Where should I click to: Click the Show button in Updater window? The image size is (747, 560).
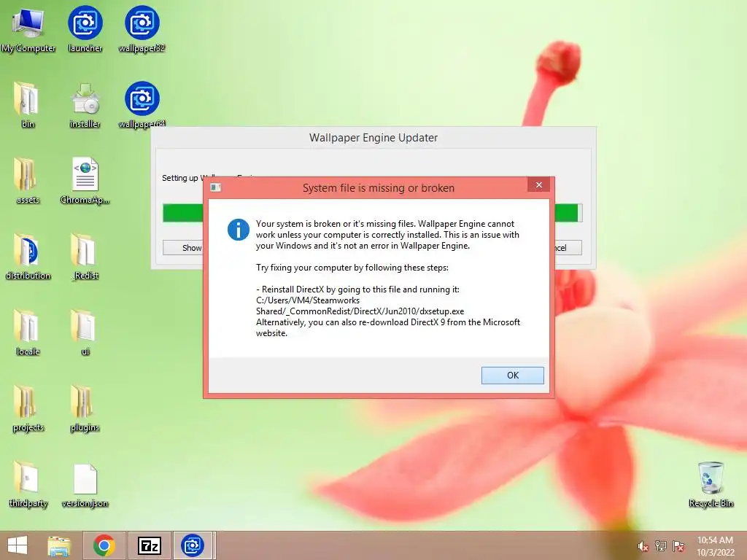pos(183,248)
